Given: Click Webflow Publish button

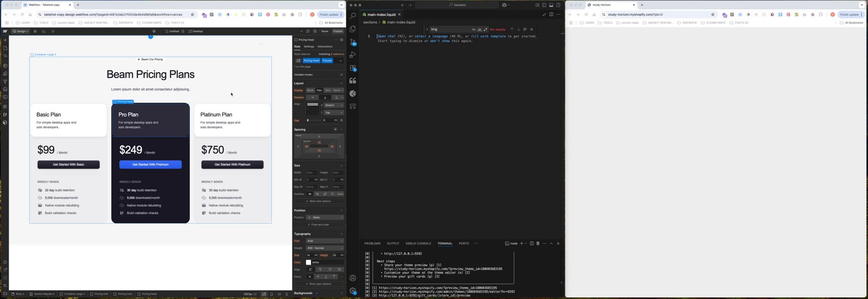Looking at the screenshot, I should [x=338, y=31].
